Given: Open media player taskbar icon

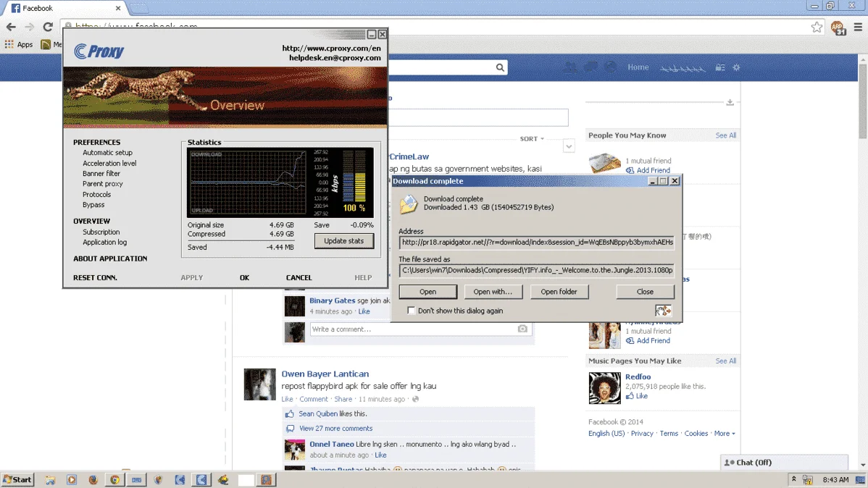Looking at the screenshot, I should click(72, 480).
